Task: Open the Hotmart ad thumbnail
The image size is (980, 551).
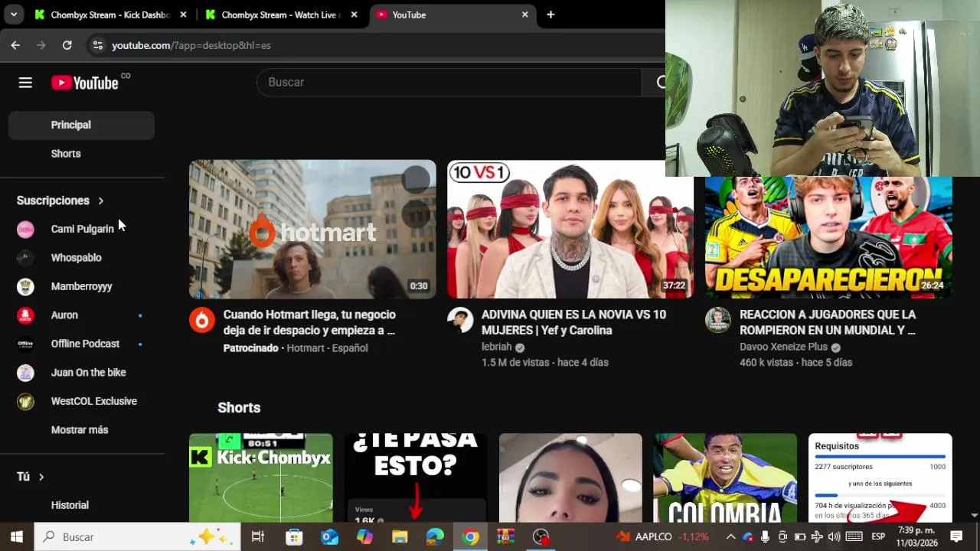Action: 312,229
